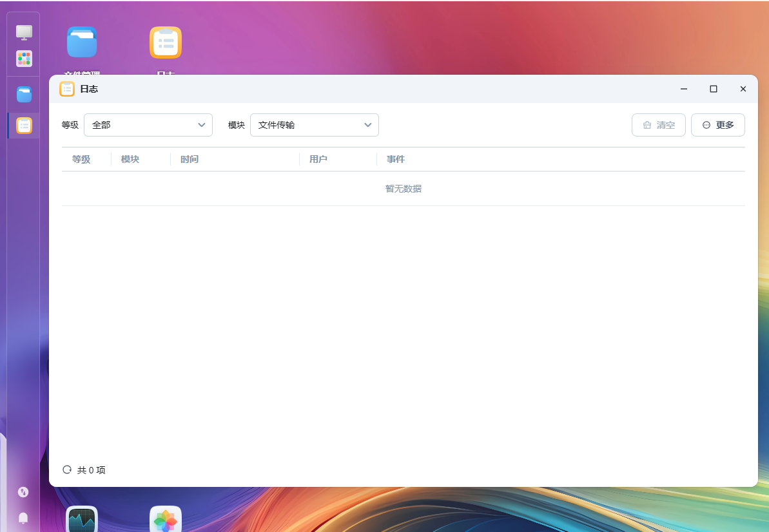The image size is (769, 532).
Task: Maximize the 日志 window
Action: [714, 89]
